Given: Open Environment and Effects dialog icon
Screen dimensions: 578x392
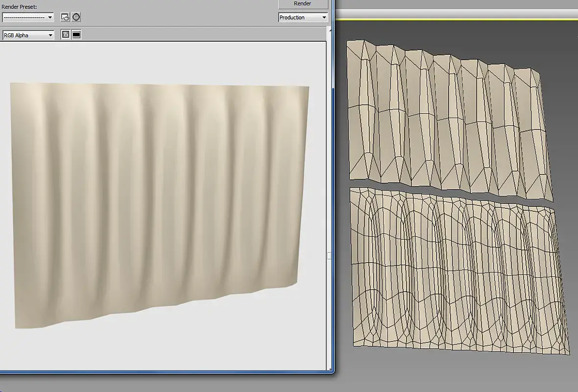Looking at the screenshot, I should [76, 17].
